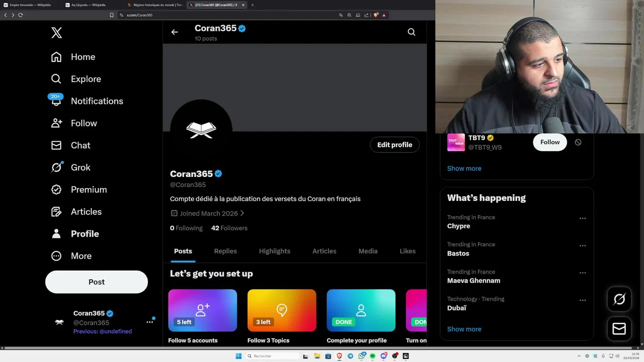Switch to Régions historiques du monde tab

155,5
